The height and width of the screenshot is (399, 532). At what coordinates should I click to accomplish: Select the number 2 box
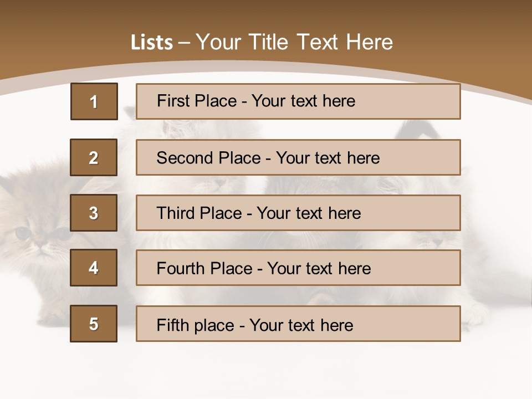[94, 157]
